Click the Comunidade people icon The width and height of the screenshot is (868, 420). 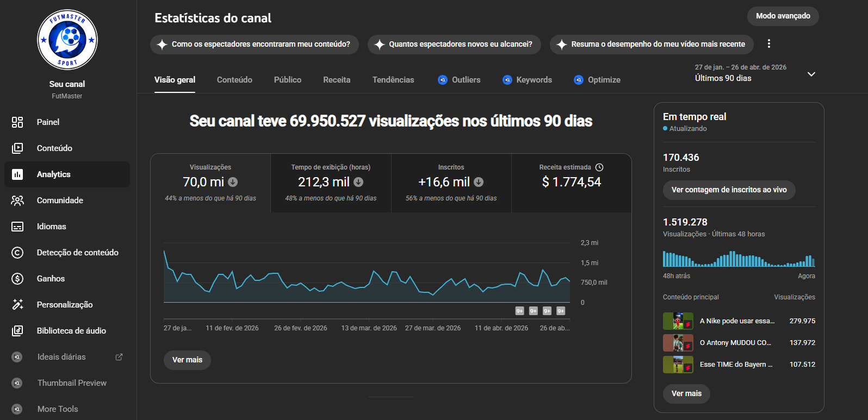[x=17, y=200]
